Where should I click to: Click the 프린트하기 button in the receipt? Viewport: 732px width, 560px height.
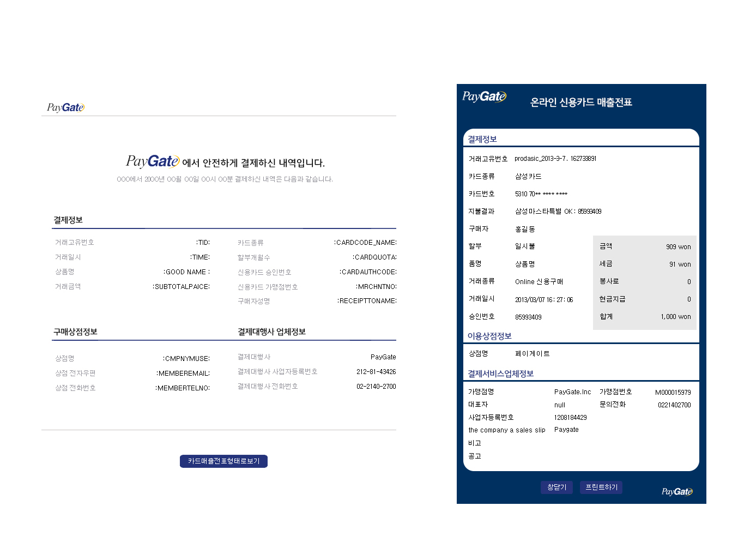(x=601, y=487)
